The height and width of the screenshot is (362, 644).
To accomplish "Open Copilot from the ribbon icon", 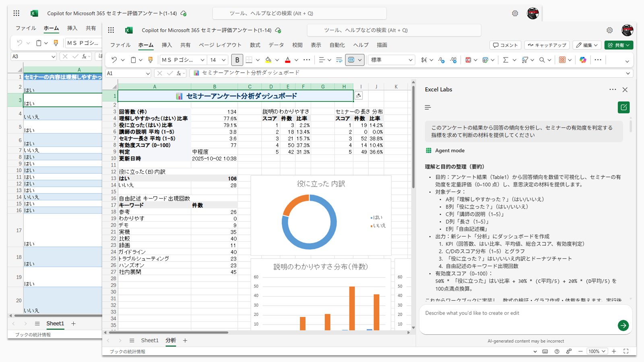I will pyautogui.click(x=583, y=60).
